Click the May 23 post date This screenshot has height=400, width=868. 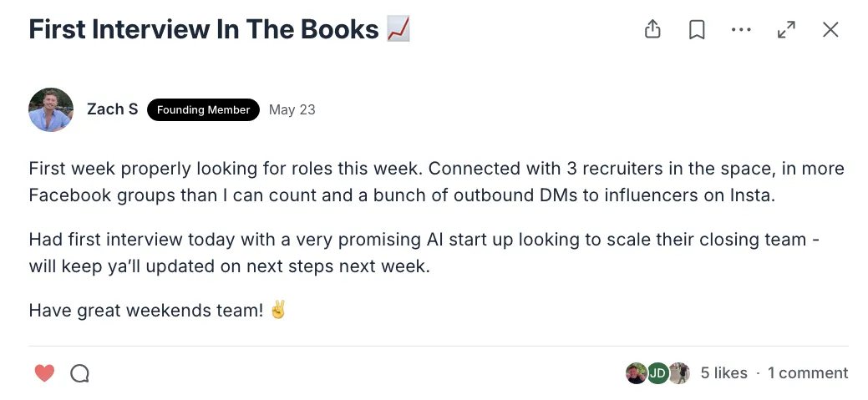[292, 109]
